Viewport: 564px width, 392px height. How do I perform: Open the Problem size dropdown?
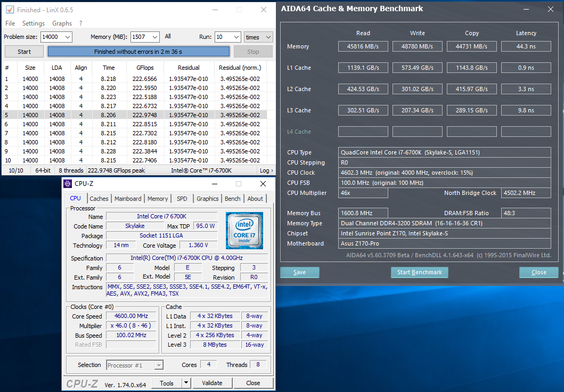(x=67, y=37)
